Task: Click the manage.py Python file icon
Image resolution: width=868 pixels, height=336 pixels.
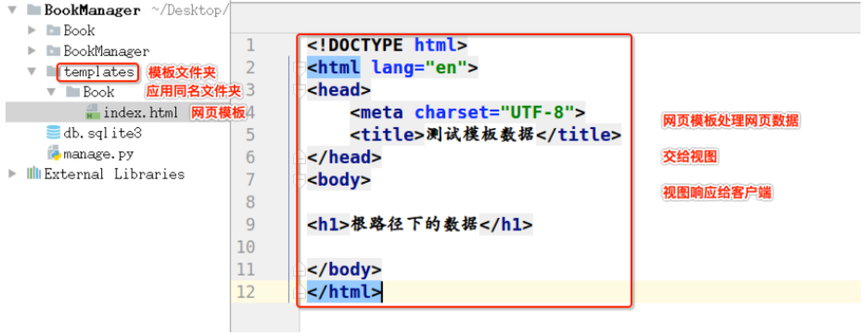Action: (53, 152)
